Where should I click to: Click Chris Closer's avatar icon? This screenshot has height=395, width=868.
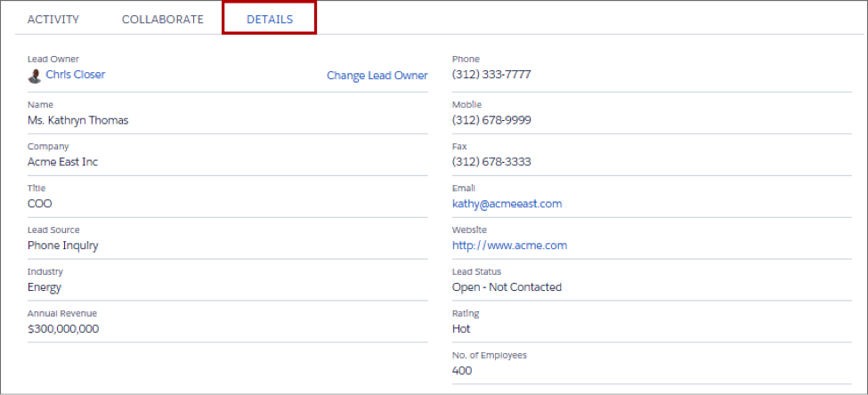tap(35, 76)
